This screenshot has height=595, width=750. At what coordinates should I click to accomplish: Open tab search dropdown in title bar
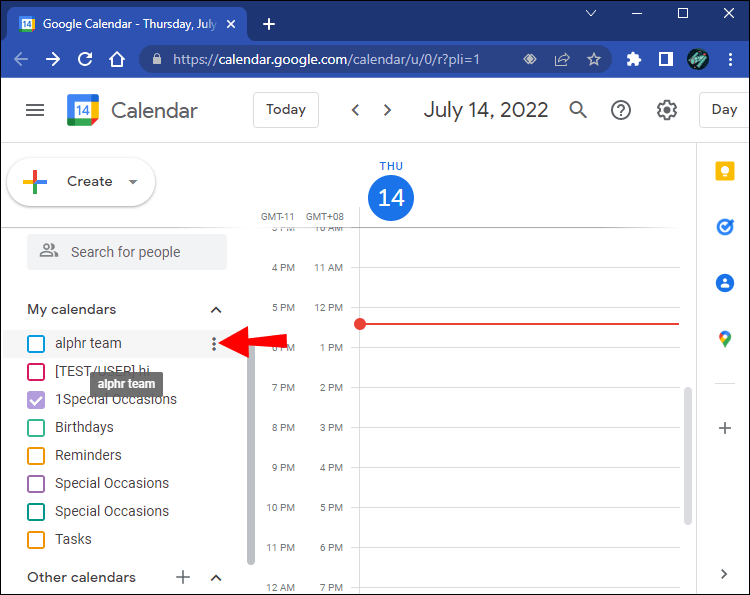pyautogui.click(x=591, y=13)
